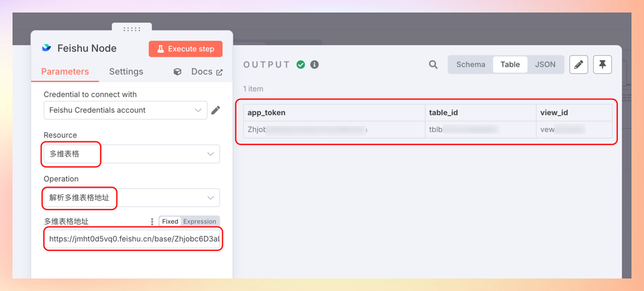The height and width of the screenshot is (291, 644).
Task: Edit output with the pencil button
Action: pos(579,64)
